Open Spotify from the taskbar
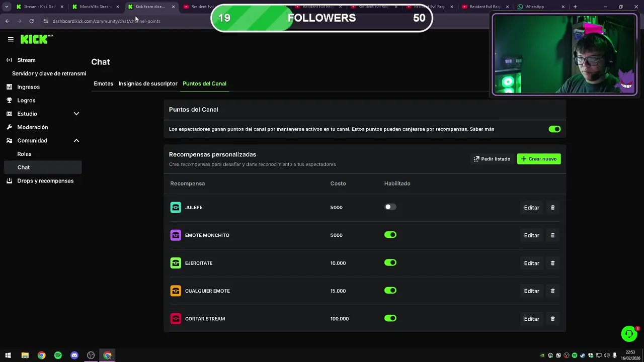Screen dimensions: 644x362 (x=58, y=355)
